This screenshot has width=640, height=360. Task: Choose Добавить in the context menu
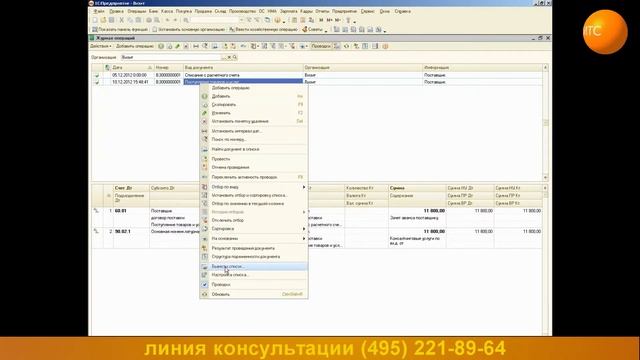coord(253,96)
